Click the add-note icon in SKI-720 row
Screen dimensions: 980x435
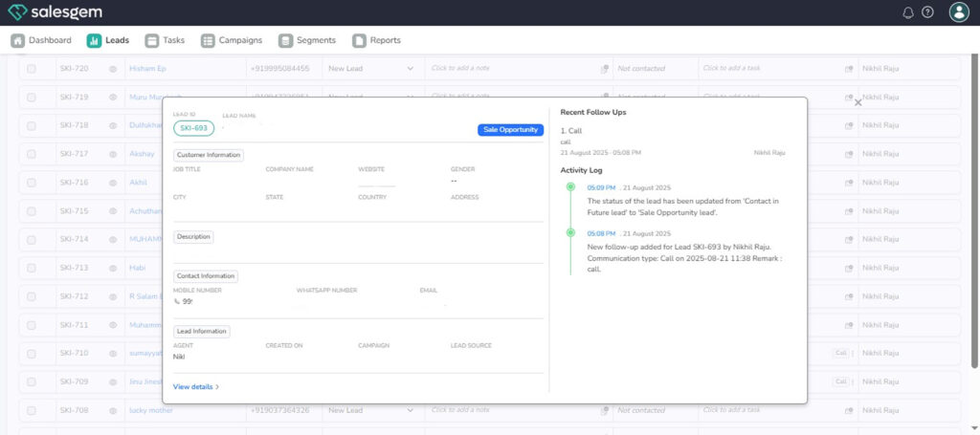(x=604, y=69)
